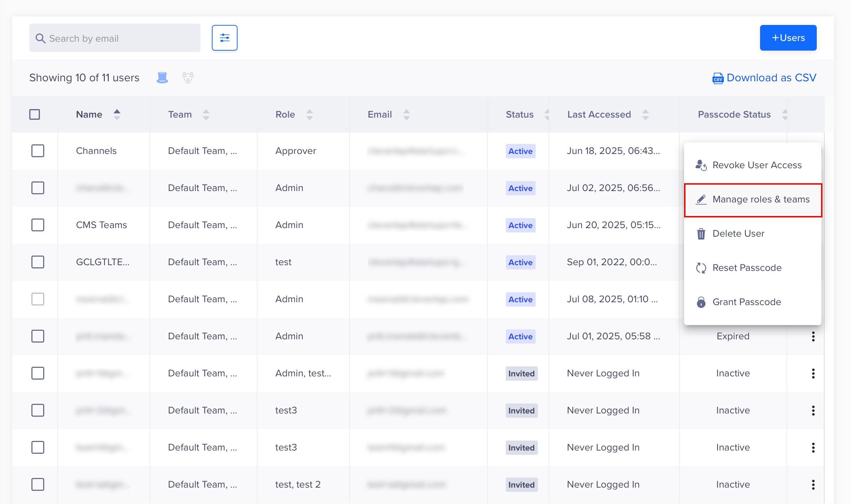Click the trash icon beside Delete User
851x504 pixels.
click(x=701, y=233)
